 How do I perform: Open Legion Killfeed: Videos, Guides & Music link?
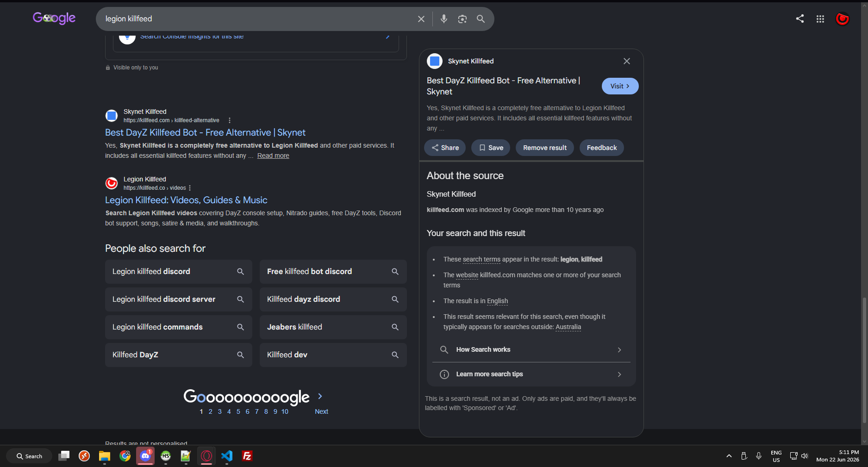pos(186,200)
